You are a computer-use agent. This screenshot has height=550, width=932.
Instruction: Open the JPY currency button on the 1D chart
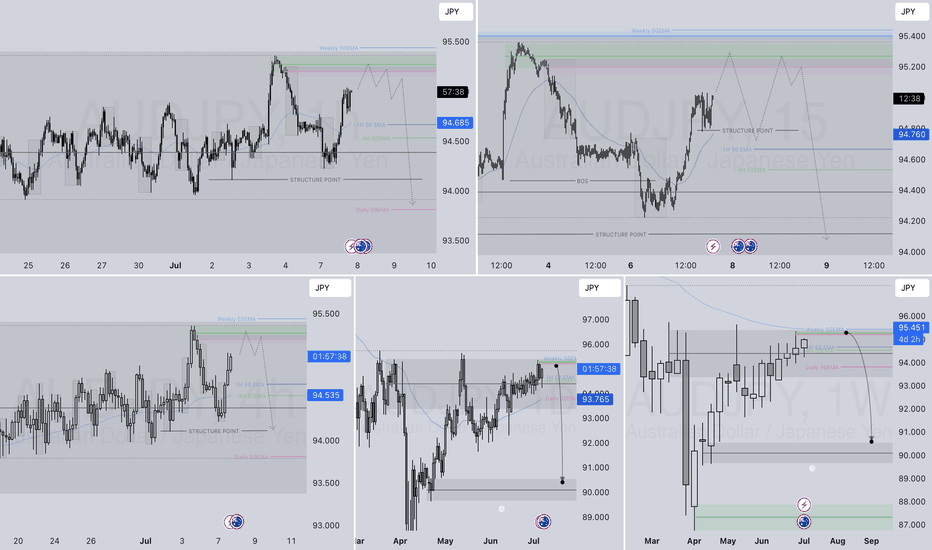pos(600,288)
